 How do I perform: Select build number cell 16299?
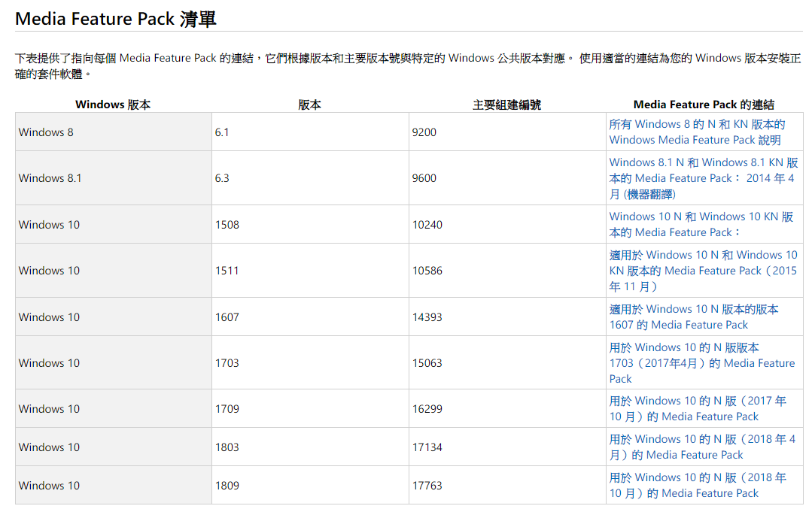507,408
